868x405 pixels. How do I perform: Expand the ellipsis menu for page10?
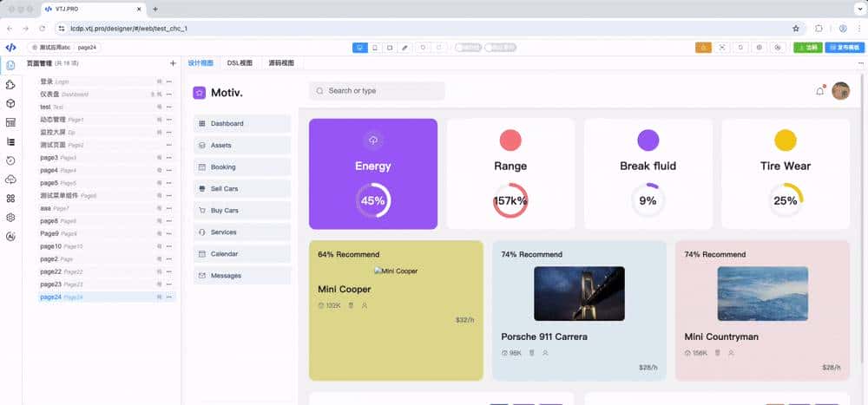point(168,246)
